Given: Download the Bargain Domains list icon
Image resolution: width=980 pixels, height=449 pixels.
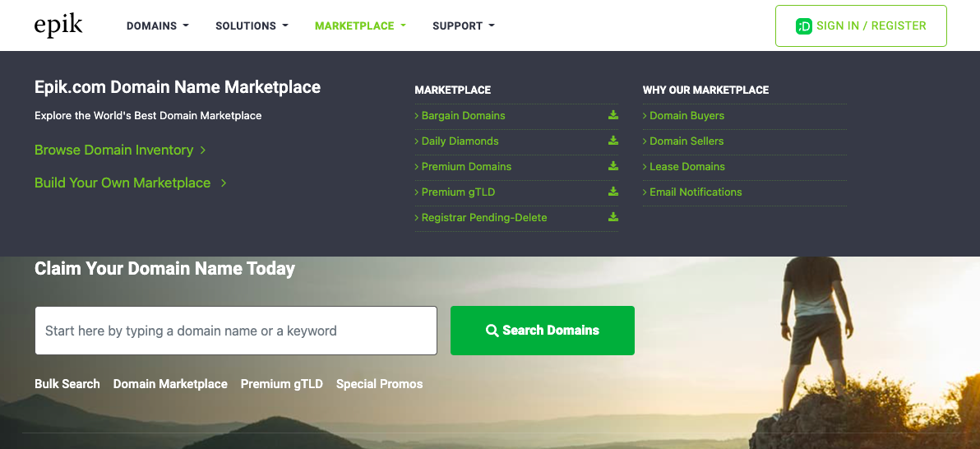Looking at the screenshot, I should coord(613,115).
